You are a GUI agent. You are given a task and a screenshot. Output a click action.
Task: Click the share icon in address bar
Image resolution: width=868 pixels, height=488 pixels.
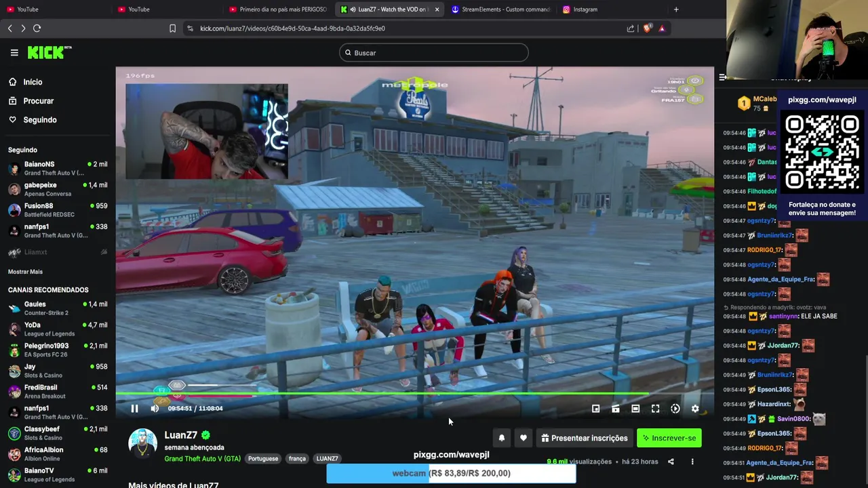pyautogui.click(x=631, y=28)
